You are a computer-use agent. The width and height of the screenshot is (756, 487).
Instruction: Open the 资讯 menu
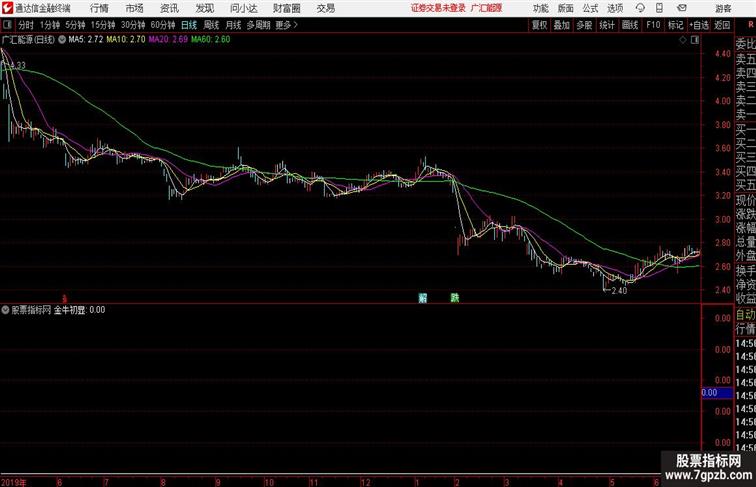pos(169,8)
